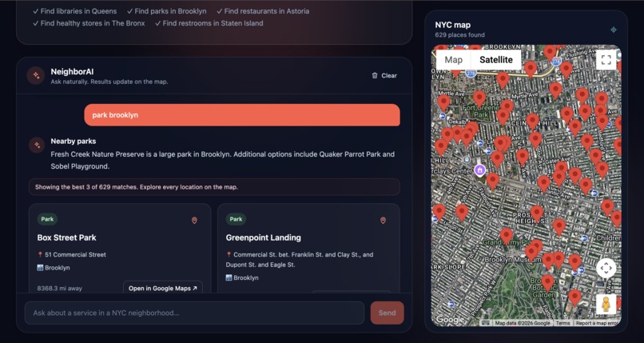Open the map Terms link

[x=563, y=323]
